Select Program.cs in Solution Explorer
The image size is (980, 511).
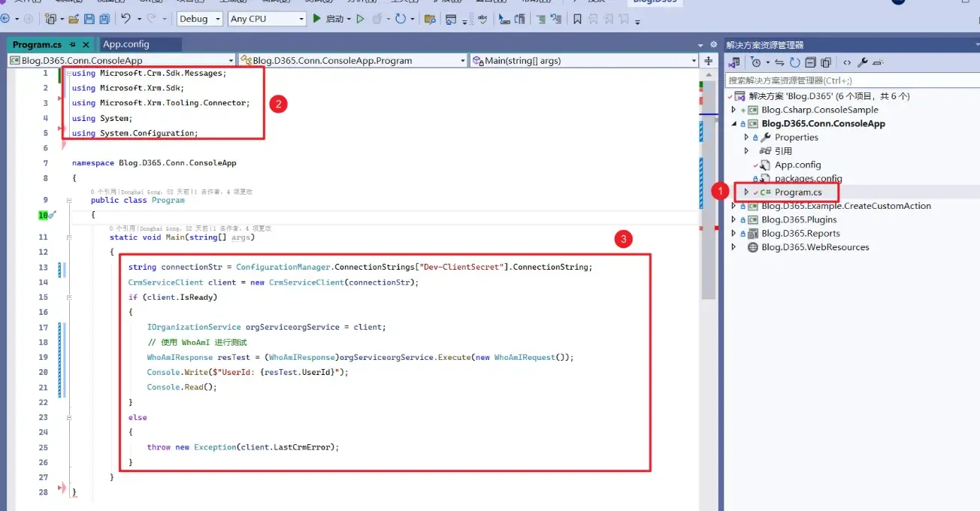(798, 192)
